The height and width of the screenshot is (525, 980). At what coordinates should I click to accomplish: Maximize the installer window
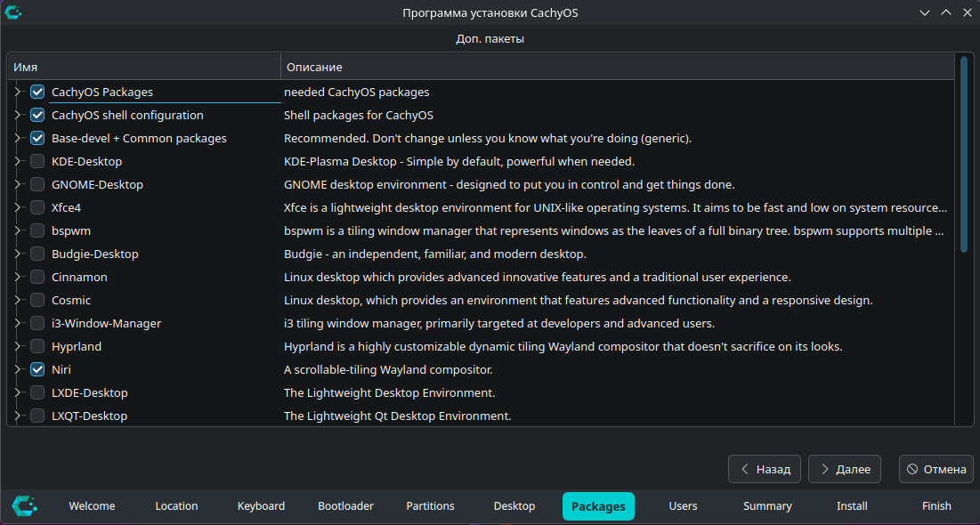(x=945, y=12)
